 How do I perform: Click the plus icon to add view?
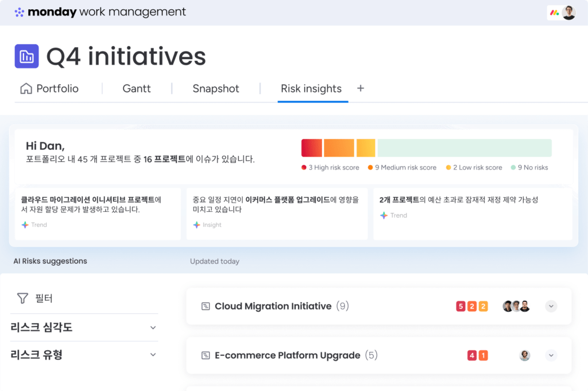coord(361,88)
